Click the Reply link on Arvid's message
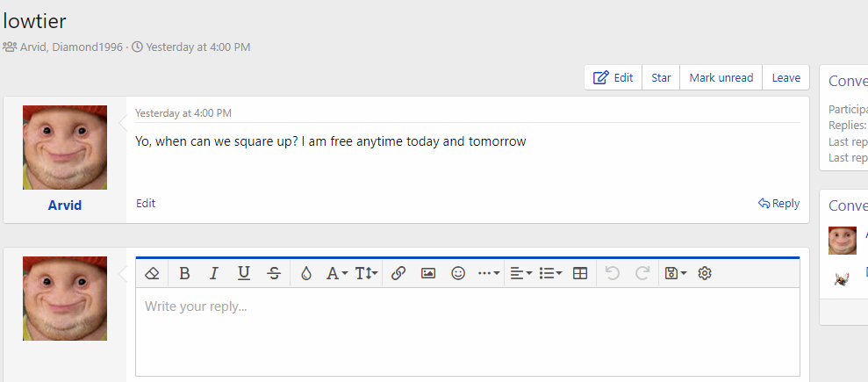 (779, 204)
